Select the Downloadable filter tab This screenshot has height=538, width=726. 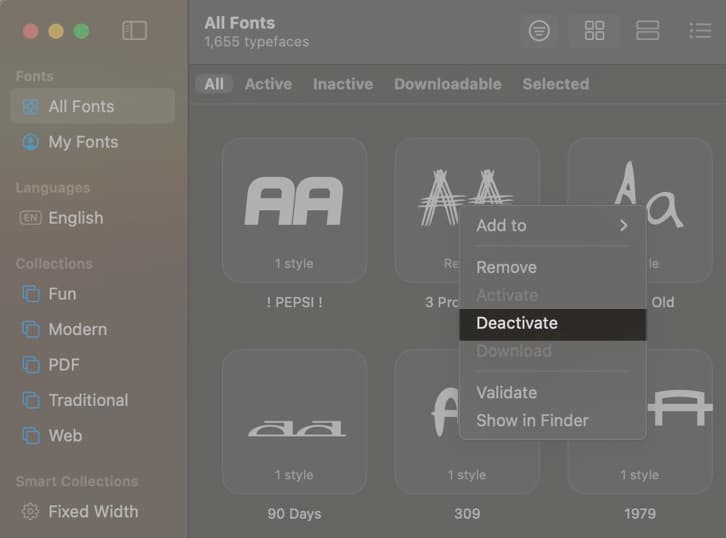448,84
